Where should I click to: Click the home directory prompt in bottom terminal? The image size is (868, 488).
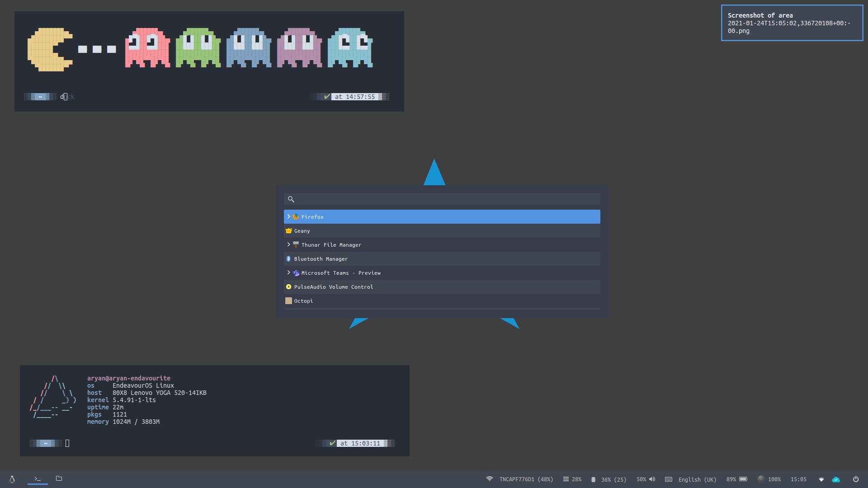(46, 443)
